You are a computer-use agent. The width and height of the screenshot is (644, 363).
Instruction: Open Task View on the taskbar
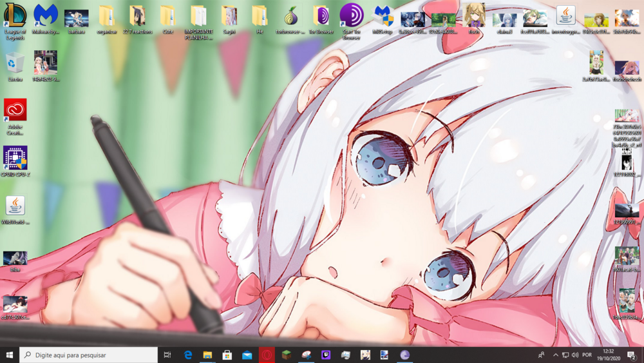(x=167, y=355)
